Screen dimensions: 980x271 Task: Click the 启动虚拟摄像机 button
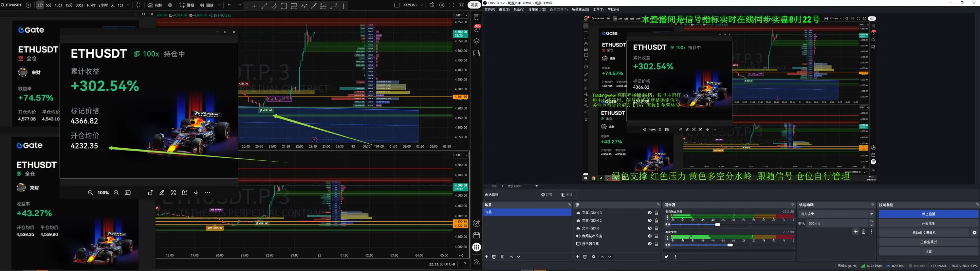[x=924, y=233]
